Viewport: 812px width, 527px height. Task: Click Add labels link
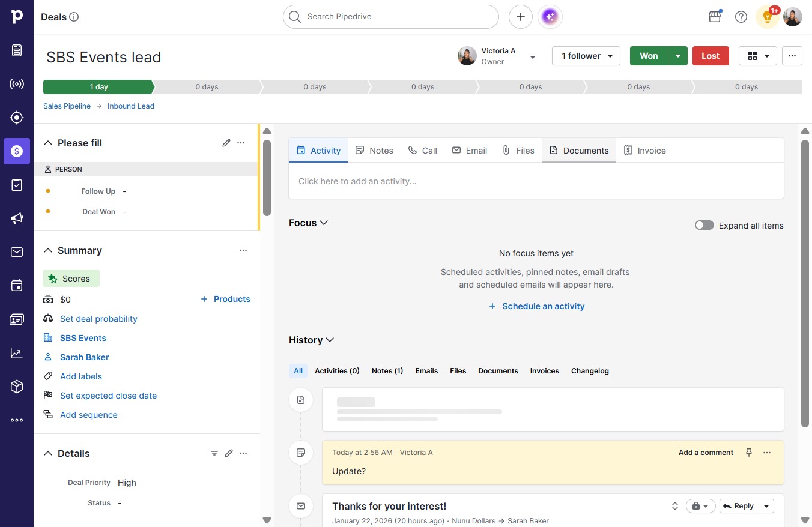[x=81, y=376]
